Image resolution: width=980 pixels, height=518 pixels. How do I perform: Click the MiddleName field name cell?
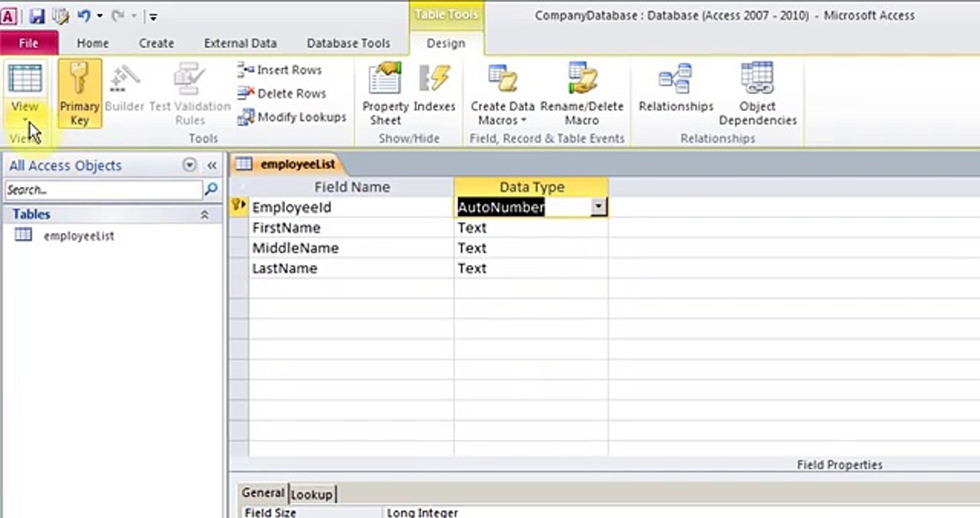coord(351,248)
